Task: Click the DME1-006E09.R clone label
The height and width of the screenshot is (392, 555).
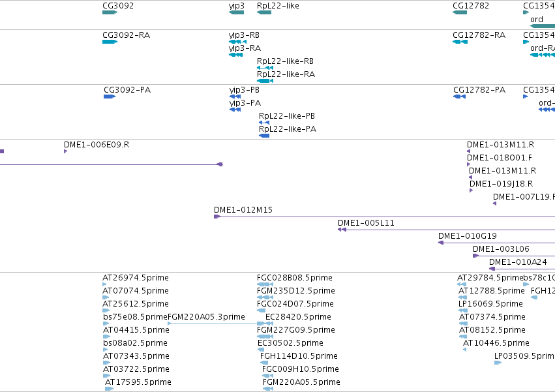Action: pos(97,145)
